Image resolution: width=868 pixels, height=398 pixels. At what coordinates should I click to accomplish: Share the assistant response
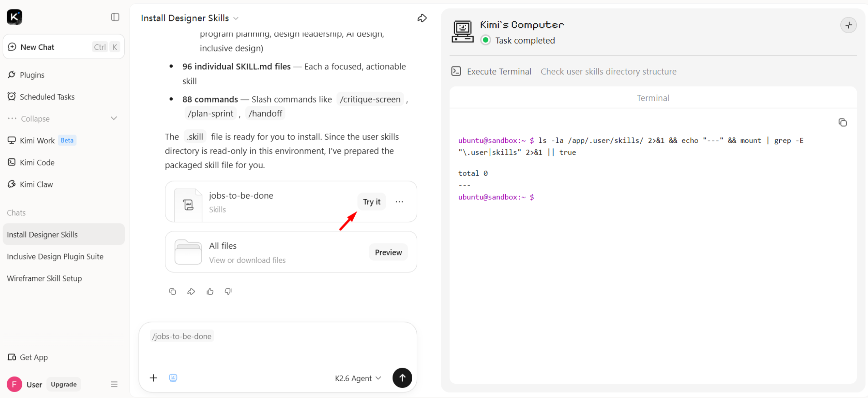coord(191,291)
